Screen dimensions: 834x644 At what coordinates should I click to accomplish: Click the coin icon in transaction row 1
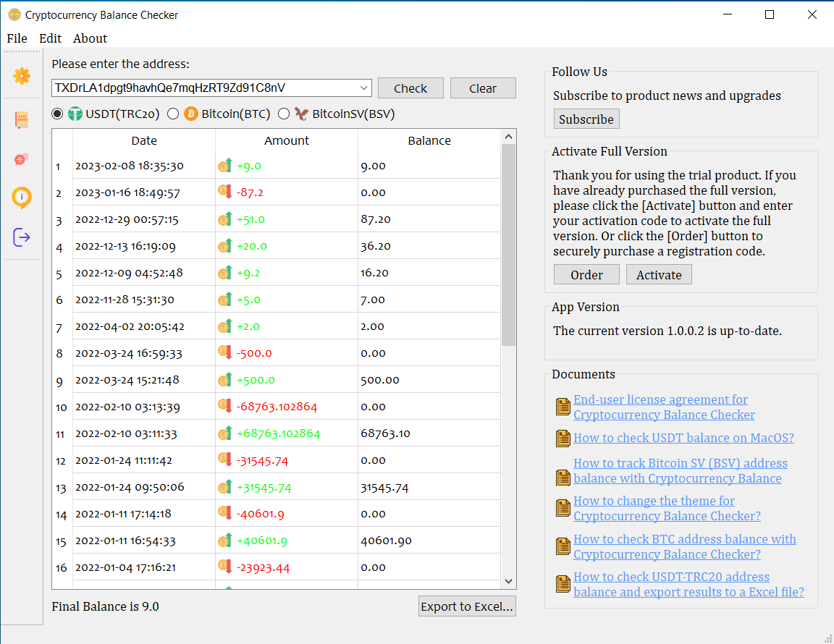(x=225, y=166)
